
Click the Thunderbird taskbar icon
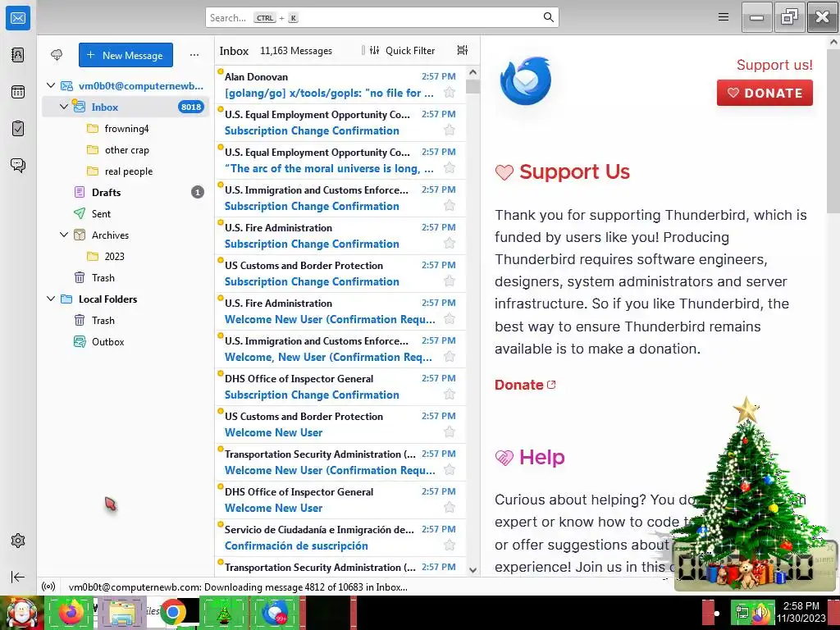(x=275, y=612)
